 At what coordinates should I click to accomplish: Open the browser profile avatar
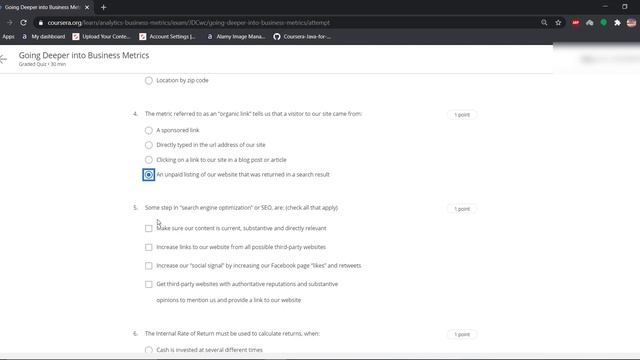point(631,23)
